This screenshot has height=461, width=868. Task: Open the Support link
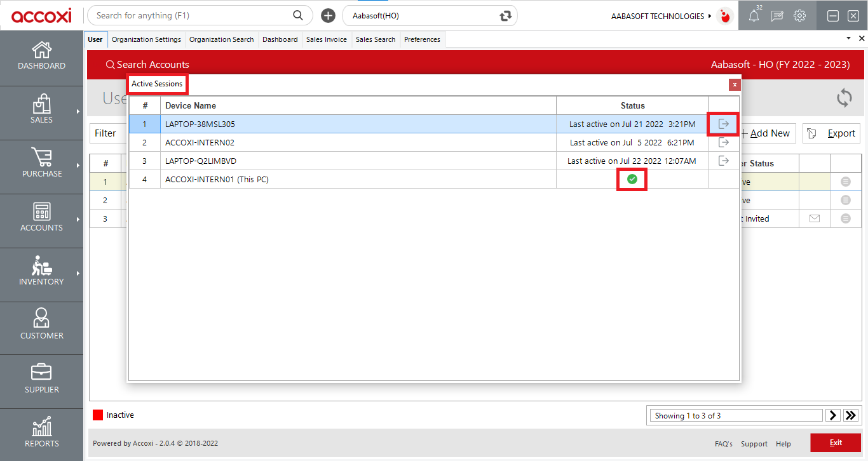tap(754, 444)
